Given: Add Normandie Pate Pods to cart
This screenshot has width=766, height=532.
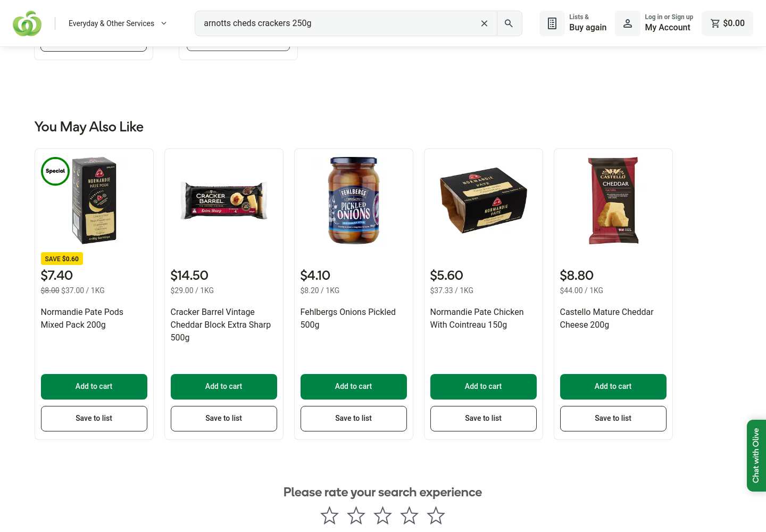Looking at the screenshot, I should pos(94,386).
